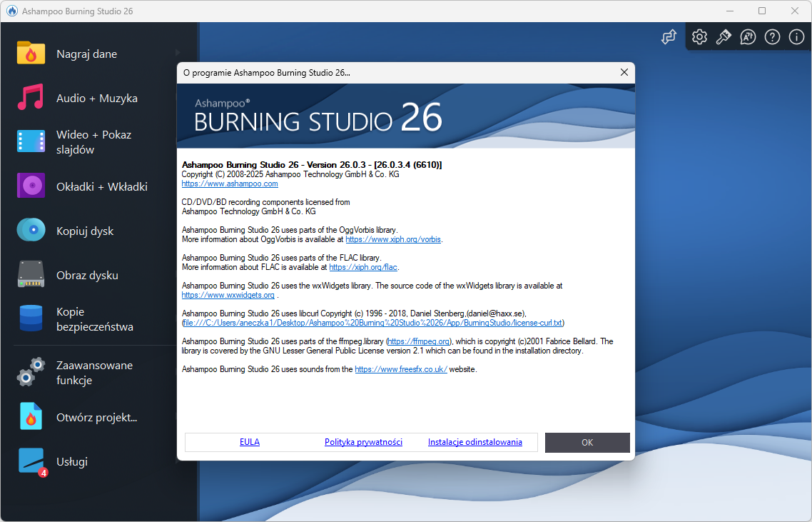The height and width of the screenshot is (522, 812).
Task: Select Okładki + Wkładki menu entry
Action: [102, 186]
